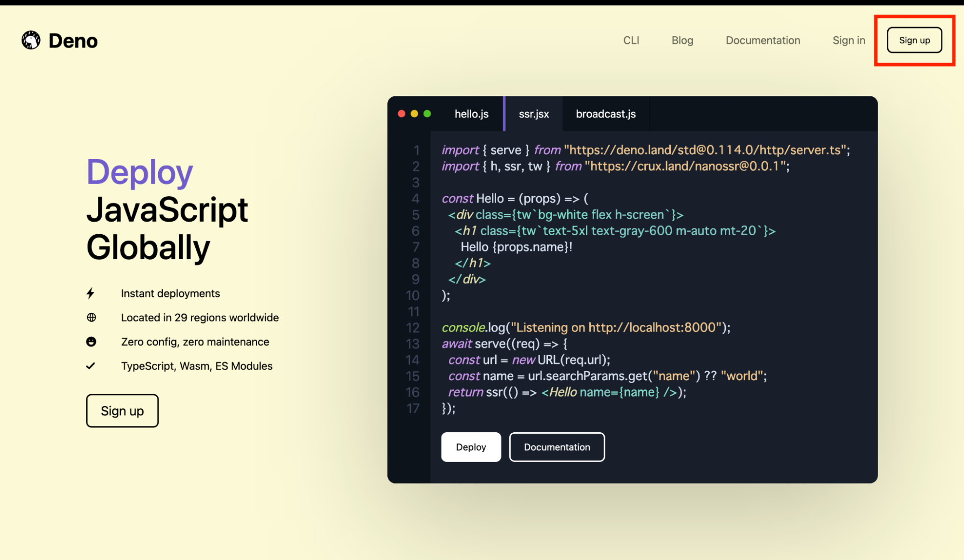Click the smiley face Zero config icon
Screen dimensions: 964x560
click(x=91, y=342)
